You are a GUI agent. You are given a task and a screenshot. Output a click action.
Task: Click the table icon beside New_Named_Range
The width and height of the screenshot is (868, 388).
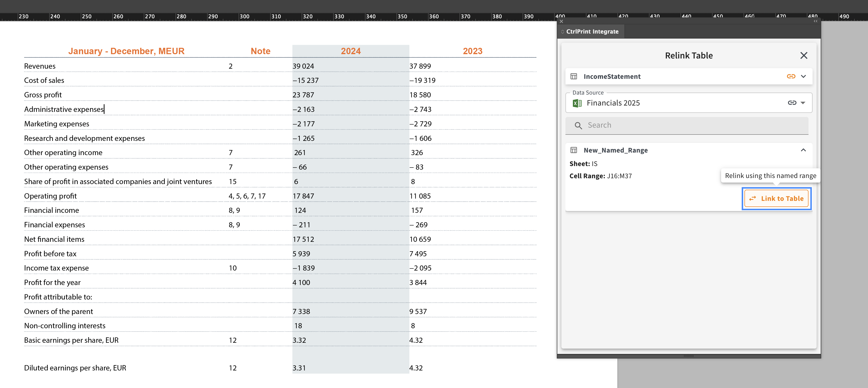(x=574, y=150)
